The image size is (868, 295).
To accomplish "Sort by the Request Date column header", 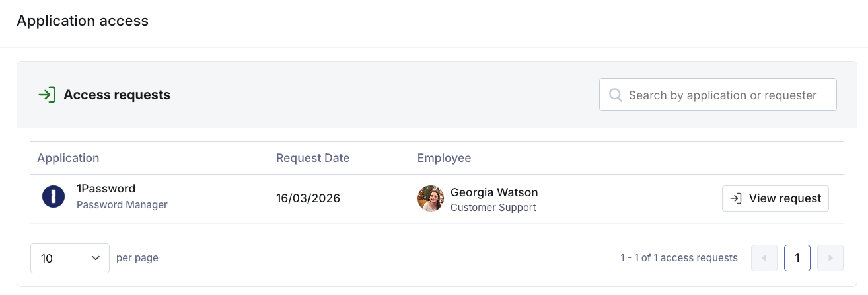I will coord(312,158).
